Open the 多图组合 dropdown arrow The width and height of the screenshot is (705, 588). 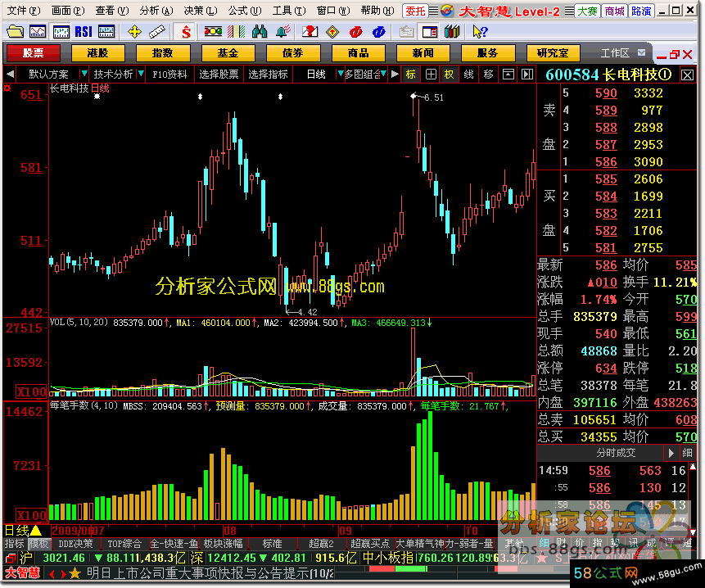point(383,74)
